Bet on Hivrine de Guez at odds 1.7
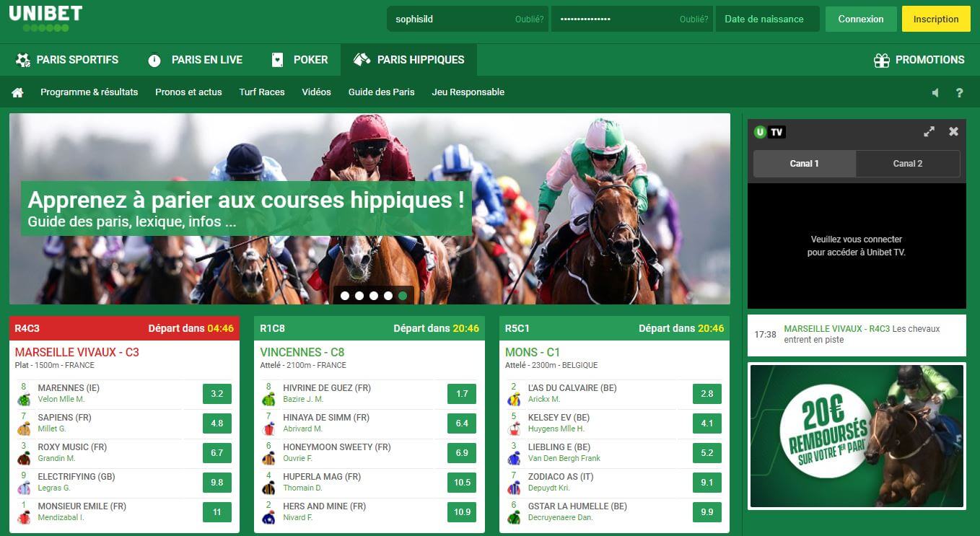This screenshot has height=536, width=980. (x=462, y=394)
